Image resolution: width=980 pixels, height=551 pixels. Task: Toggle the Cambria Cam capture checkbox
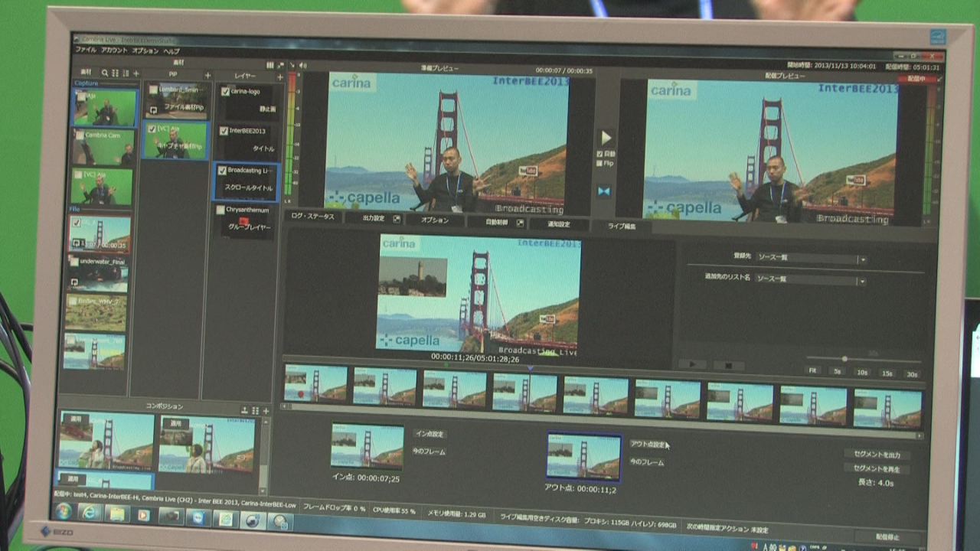pyautogui.click(x=80, y=136)
